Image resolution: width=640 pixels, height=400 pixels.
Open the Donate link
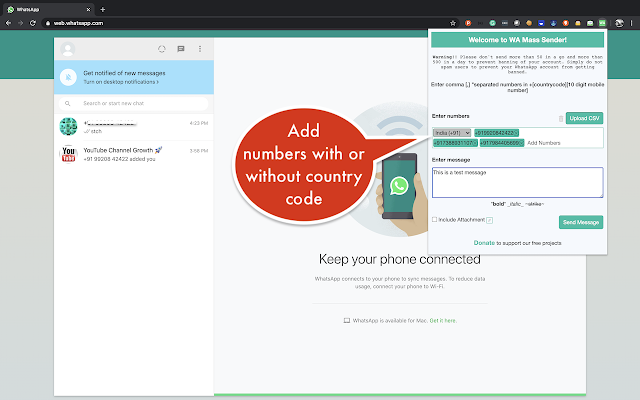click(484, 243)
